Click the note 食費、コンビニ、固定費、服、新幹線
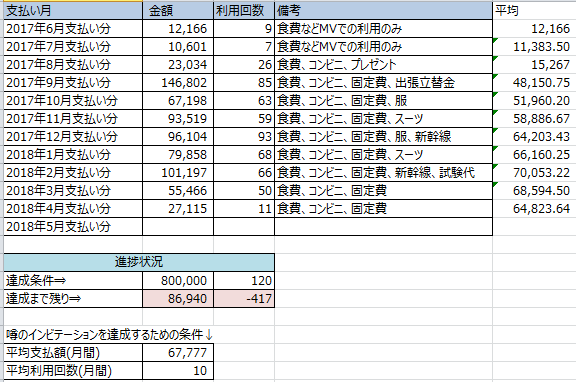This screenshot has height=382, width=576. point(384,137)
